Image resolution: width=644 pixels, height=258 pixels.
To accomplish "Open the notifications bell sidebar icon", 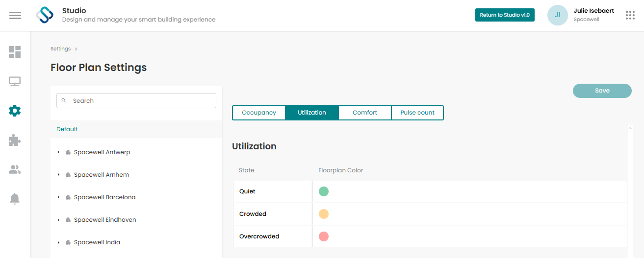I will 15,199.
